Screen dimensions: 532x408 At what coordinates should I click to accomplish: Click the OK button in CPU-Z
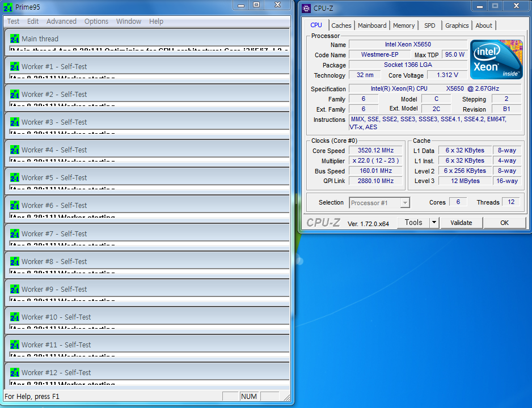pos(504,223)
